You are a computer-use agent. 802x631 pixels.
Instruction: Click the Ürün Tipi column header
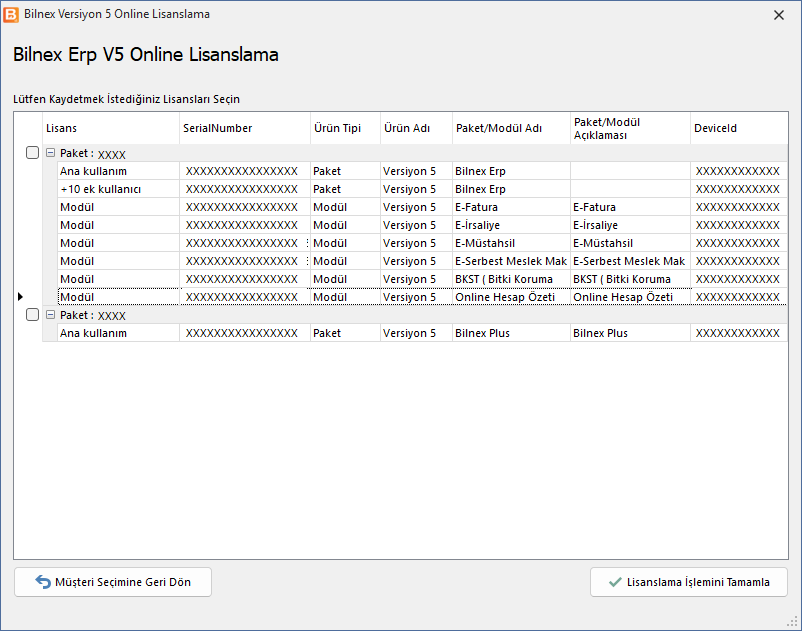click(345, 128)
